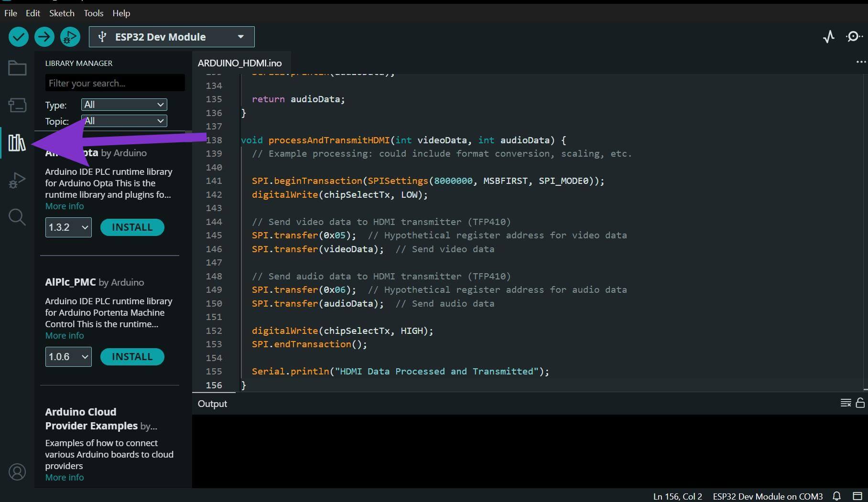
Task: Start debugging with the debug toolbar button
Action: coord(70,37)
